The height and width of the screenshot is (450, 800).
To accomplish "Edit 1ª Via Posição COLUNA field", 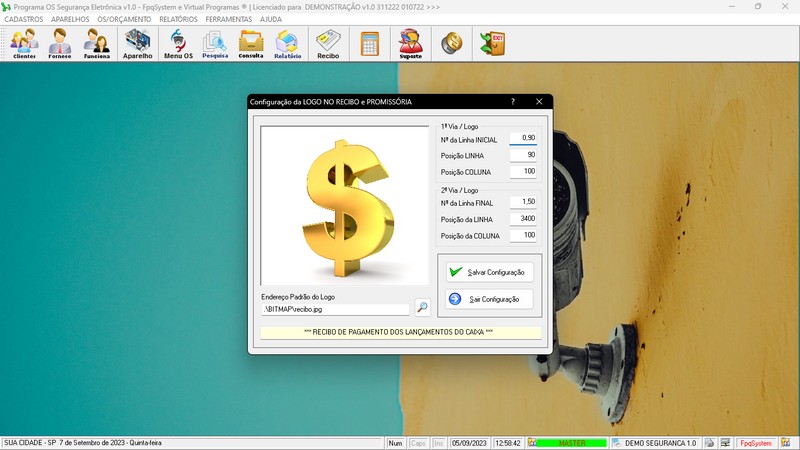I will pyautogui.click(x=523, y=171).
